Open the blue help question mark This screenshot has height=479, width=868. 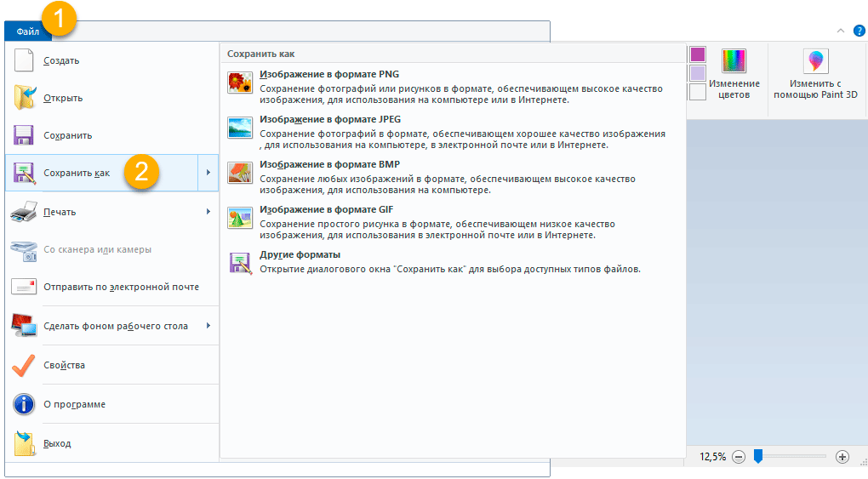[x=859, y=31]
